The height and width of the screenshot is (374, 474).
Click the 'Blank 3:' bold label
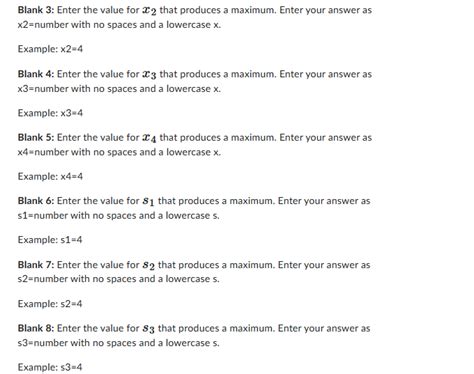pyautogui.click(x=36, y=10)
